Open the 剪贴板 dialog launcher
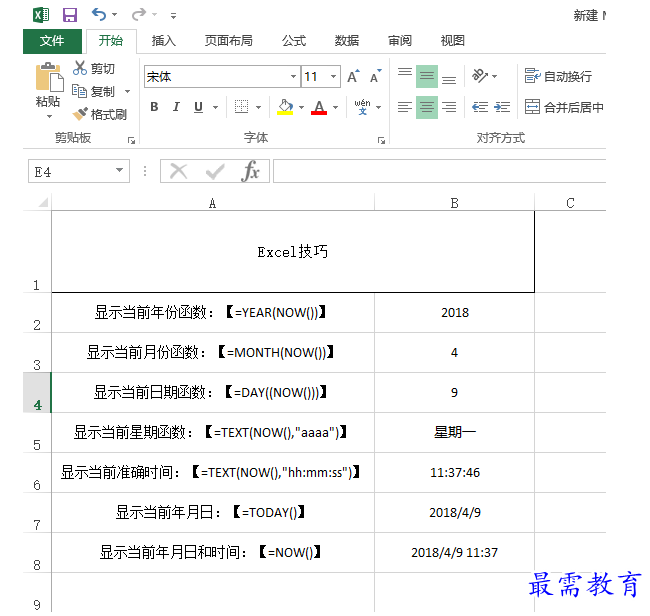This screenshot has height=616, width=650. click(131, 141)
